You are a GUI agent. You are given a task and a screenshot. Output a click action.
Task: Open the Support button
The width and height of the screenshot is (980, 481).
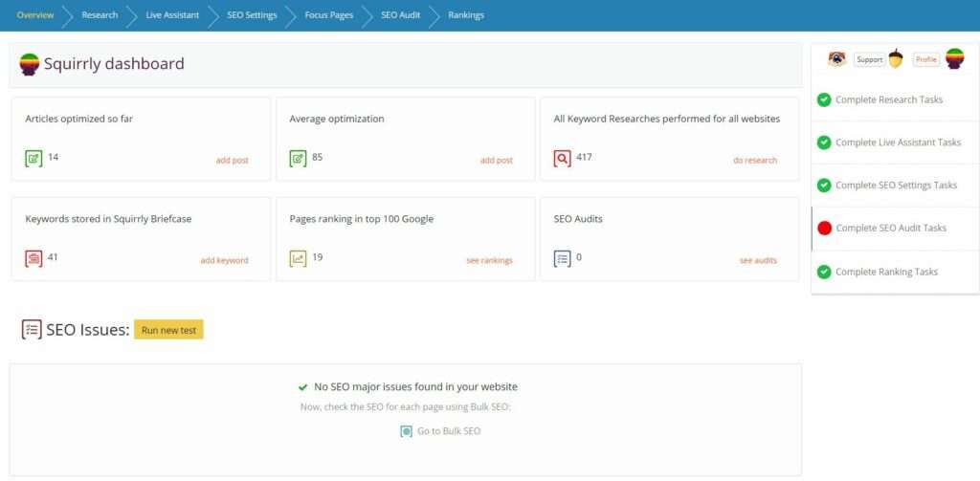point(869,59)
